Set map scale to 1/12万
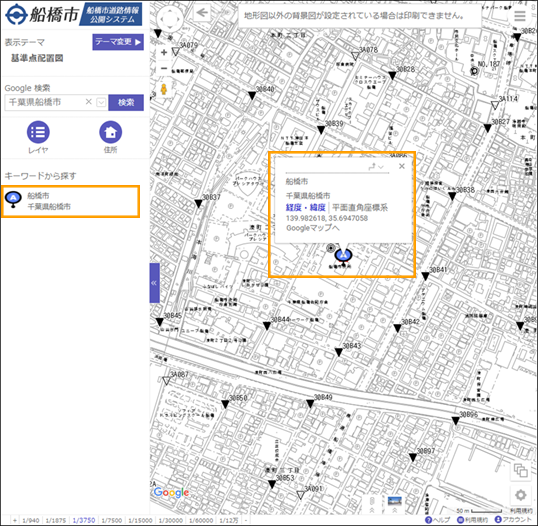 click(x=229, y=520)
